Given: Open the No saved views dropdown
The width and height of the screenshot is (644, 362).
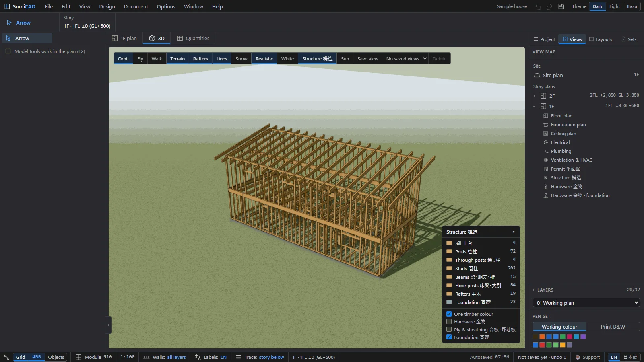Looking at the screenshot, I should pos(406,59).
